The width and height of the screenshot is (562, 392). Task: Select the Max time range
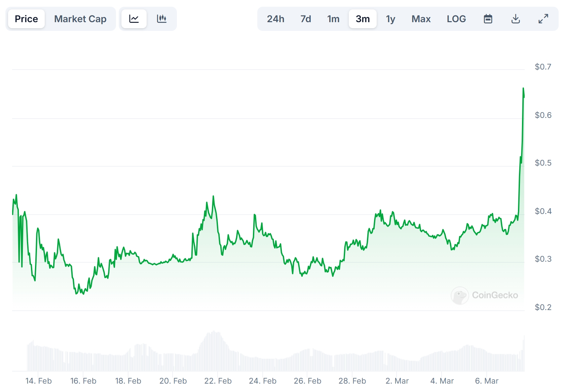click(x=421, y=19)
